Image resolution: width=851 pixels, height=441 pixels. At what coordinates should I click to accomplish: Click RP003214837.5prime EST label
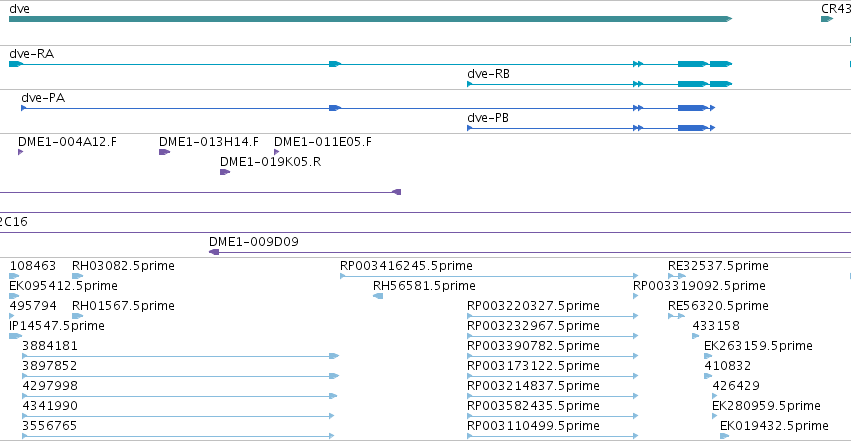pos(534,386)
